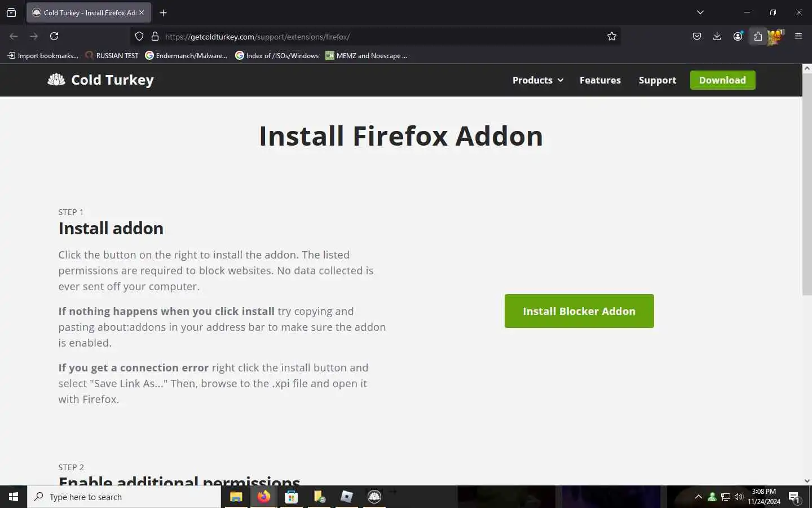This screenshot has width=812, height=508.
Task: Open the Features nav item
Action: [x=600, y=80]
